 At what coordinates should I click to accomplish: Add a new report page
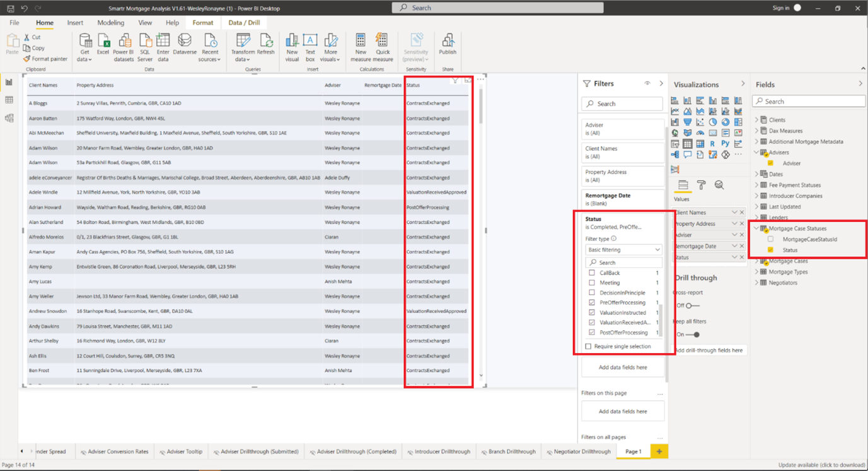659,451
